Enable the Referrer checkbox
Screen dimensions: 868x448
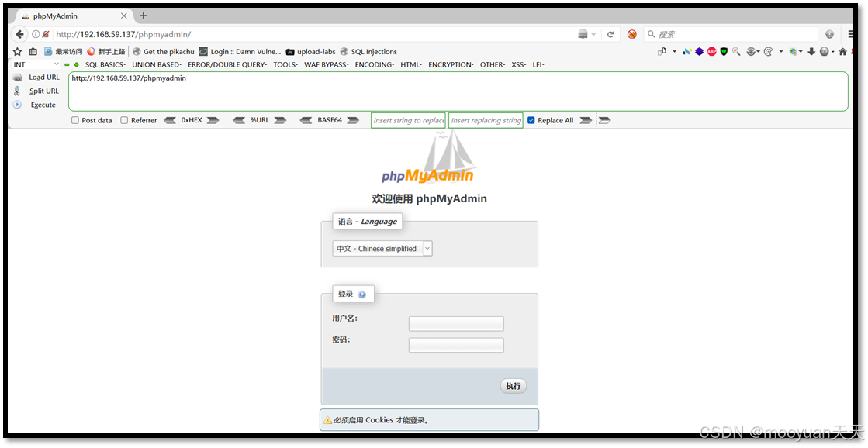pos(124,120)
